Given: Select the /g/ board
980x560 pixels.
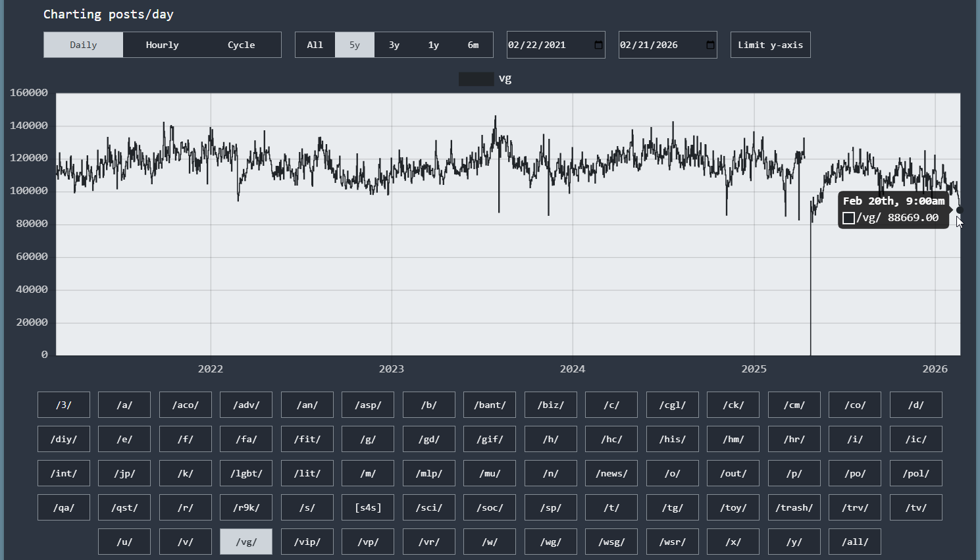Looking at the screenshot, I should click(x=368, y=439).
